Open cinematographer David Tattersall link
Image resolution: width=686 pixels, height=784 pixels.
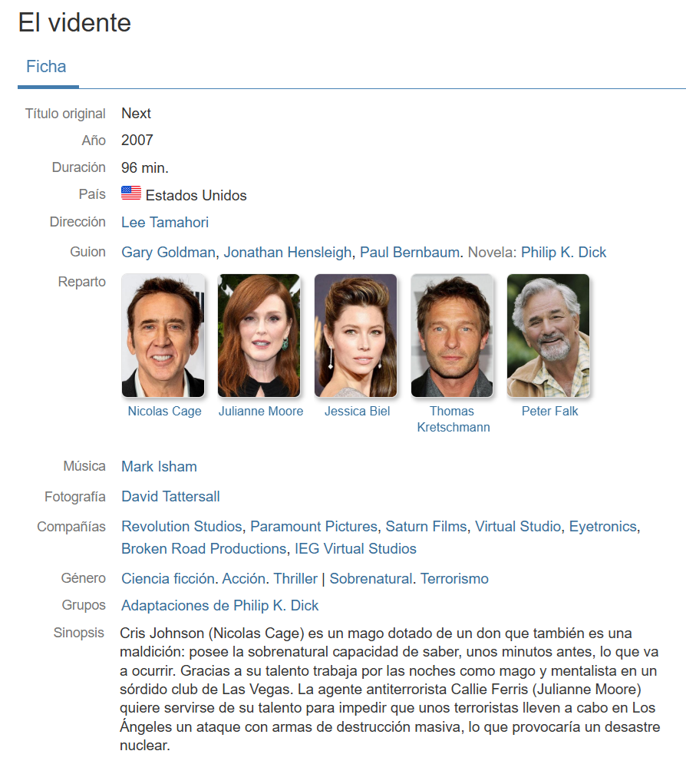(170, 497)
